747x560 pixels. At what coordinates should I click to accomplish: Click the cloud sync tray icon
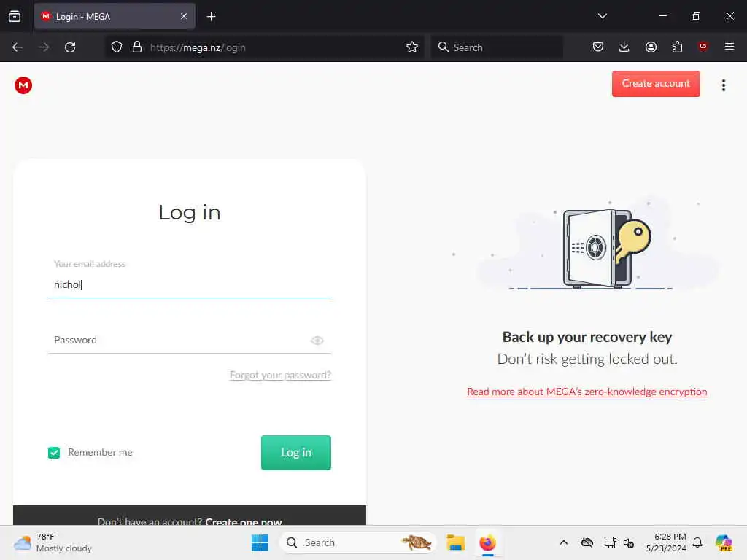click(587, 542)
